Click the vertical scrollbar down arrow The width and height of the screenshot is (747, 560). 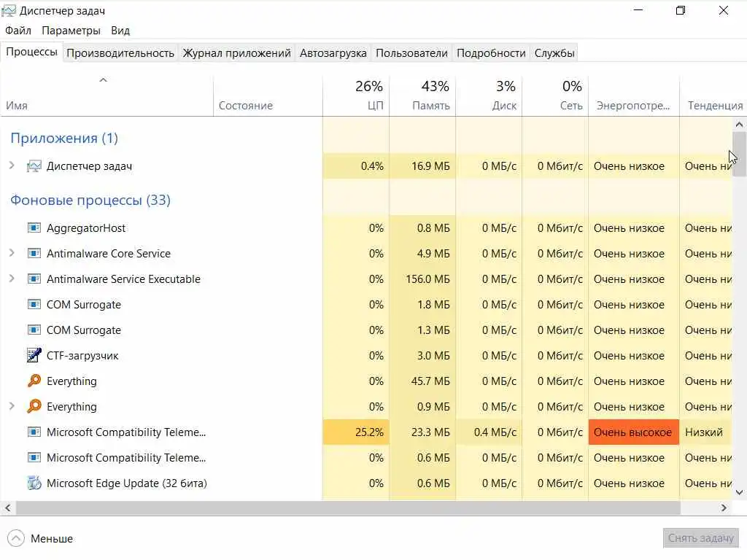[x=739, y=492]
